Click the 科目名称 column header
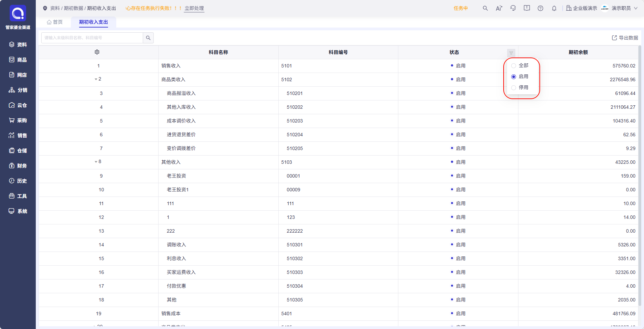The height and width of the screenshot is (329, 644). coord(218,52)
